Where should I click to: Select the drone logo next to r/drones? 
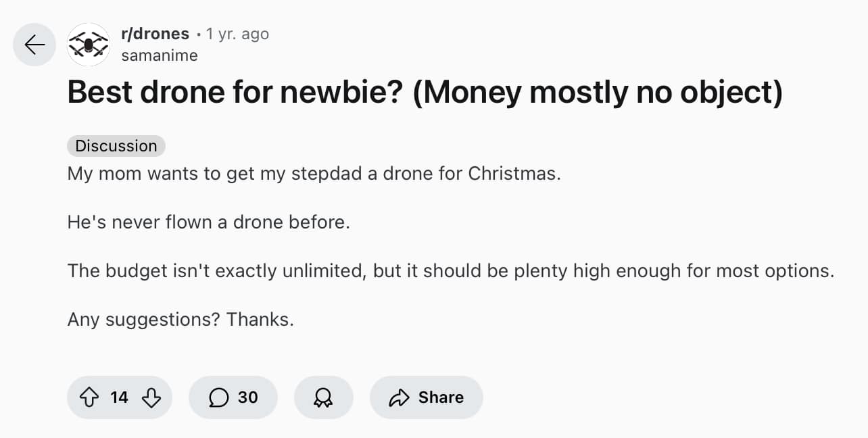pyautogui.click(x=89, y=45)
